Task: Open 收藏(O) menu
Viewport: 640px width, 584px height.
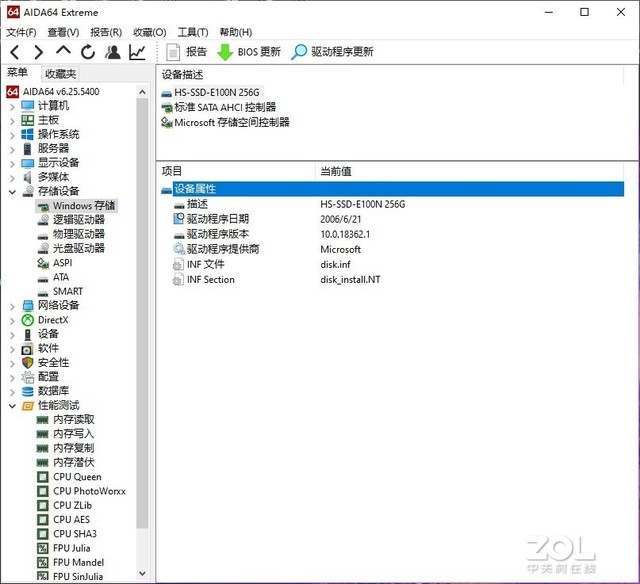Action: click(150, 32)
